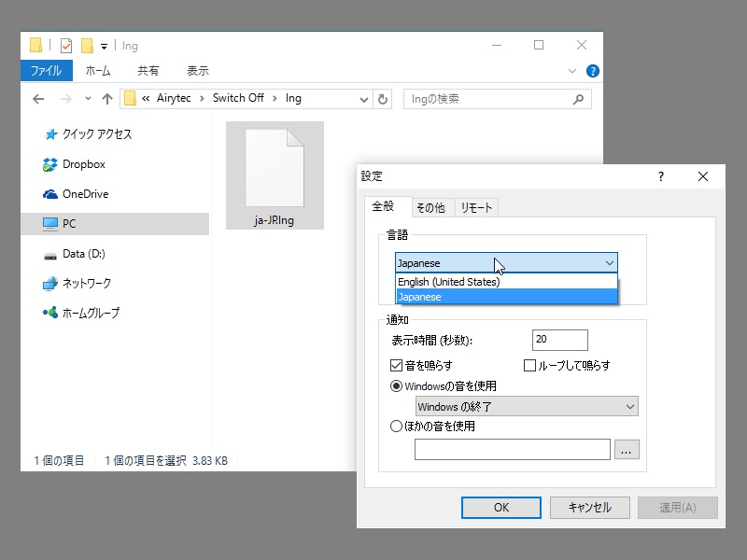Confirm settings with the OK button
The width and height of the screenshot is (747, 560).
(500, 508)
